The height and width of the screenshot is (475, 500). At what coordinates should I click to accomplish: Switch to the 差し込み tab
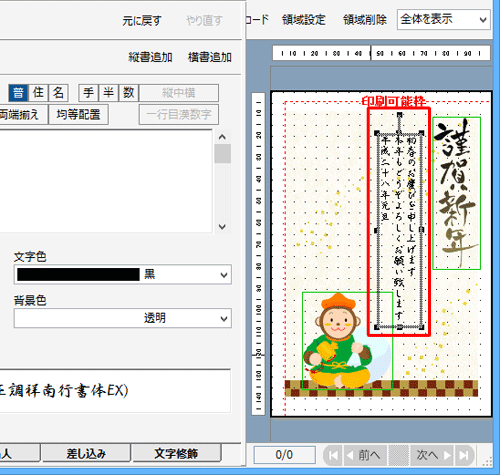[x=86, y=453]
